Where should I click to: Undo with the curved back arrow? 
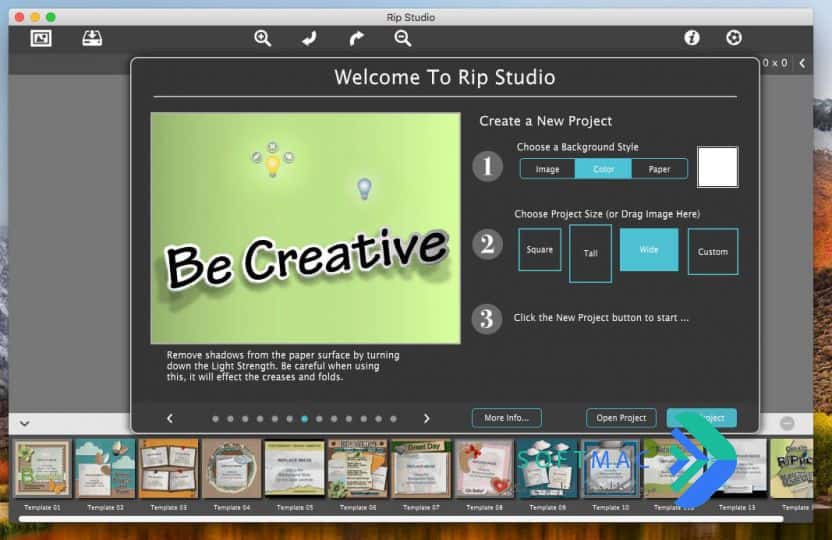[309, 38]
